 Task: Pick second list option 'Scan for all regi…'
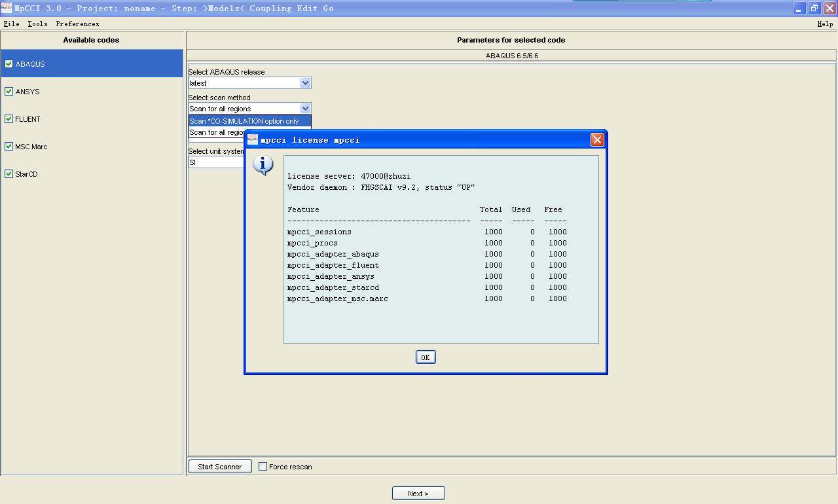coord(217,132)
